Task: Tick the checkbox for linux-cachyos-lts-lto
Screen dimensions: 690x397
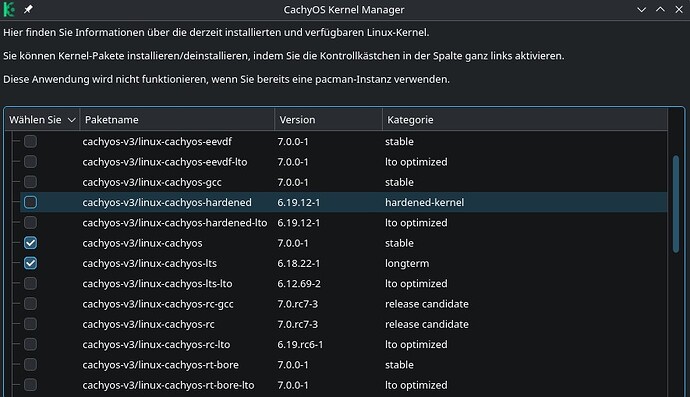Action: coord(30,283)
